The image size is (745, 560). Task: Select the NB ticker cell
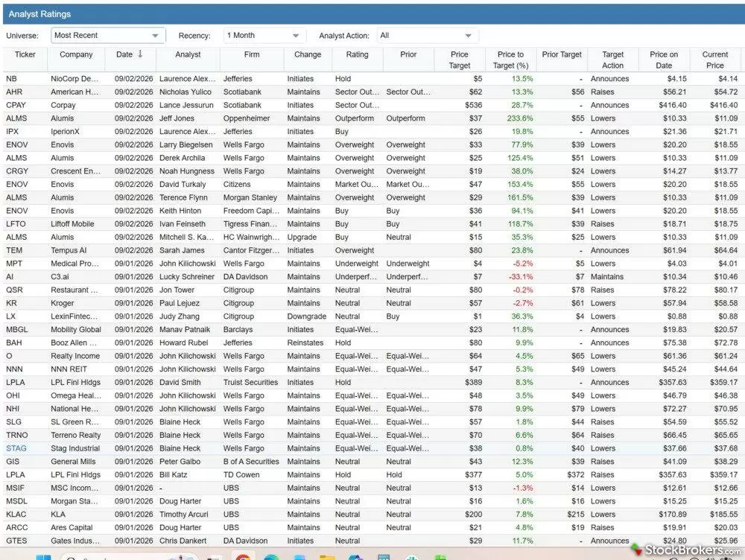(x=11, y=78)
